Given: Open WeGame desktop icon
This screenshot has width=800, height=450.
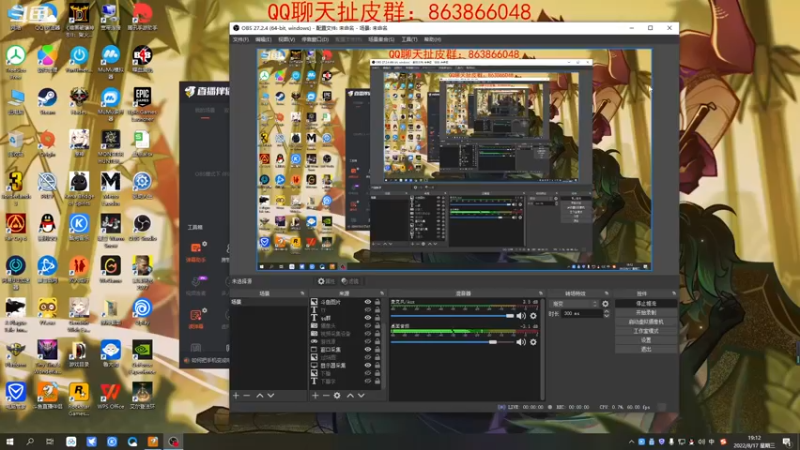Looking at the screenshot, I should coord(111,270).
